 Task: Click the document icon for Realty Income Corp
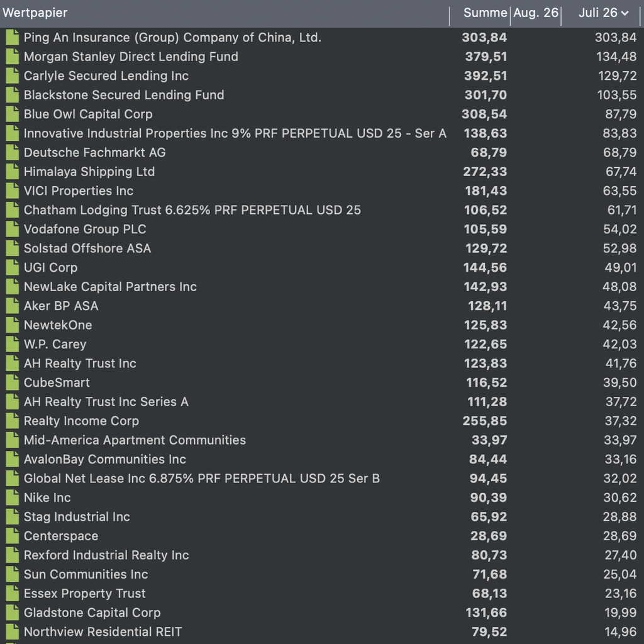click(13, 421)
